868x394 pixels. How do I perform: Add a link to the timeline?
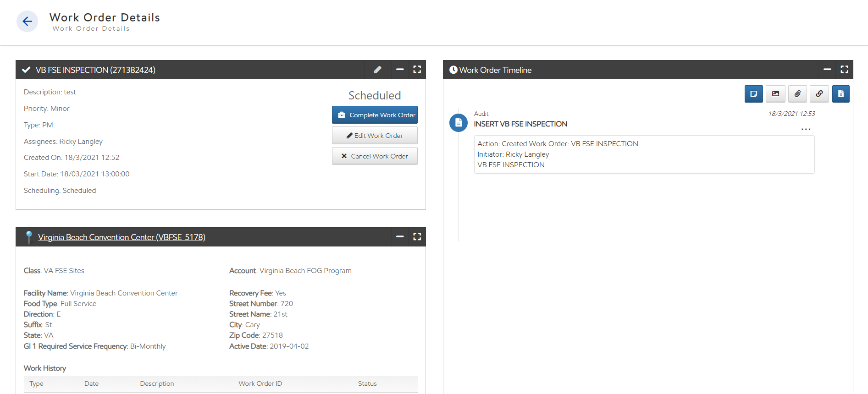coord(819,94)
